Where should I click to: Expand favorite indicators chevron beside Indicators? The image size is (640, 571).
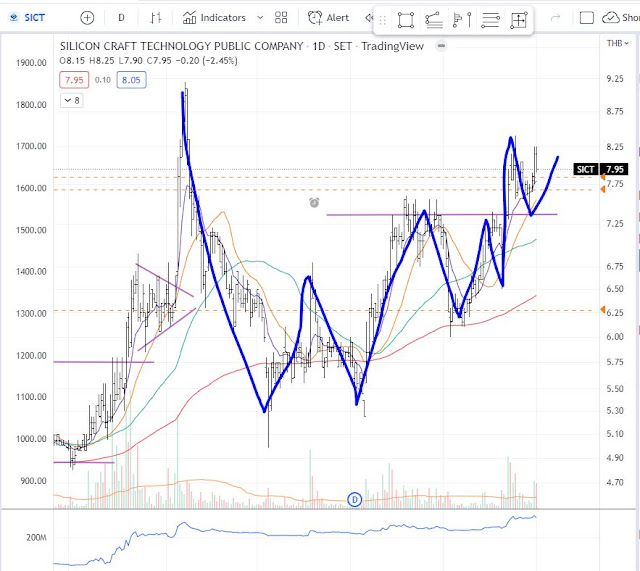(x=260, y=18)
